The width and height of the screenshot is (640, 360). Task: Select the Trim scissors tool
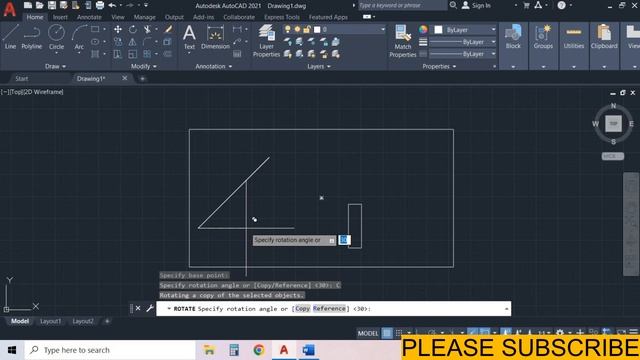[x=147, y=29]
